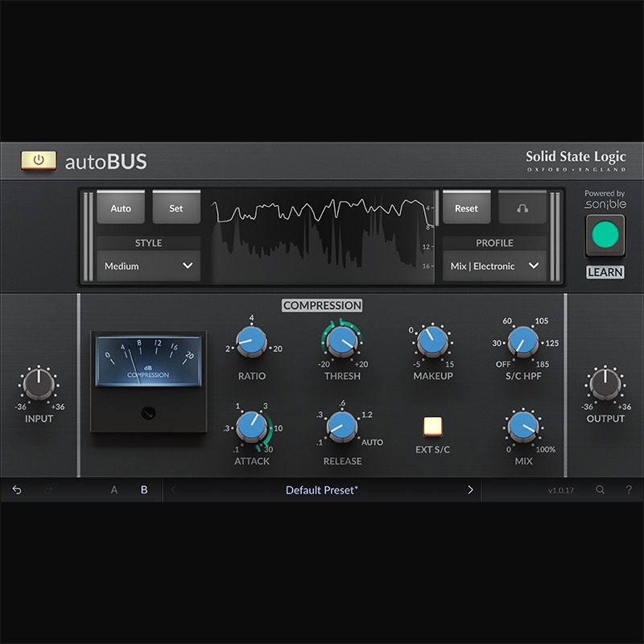Click the Auto button
644x644 pixels.
point(121,208)
